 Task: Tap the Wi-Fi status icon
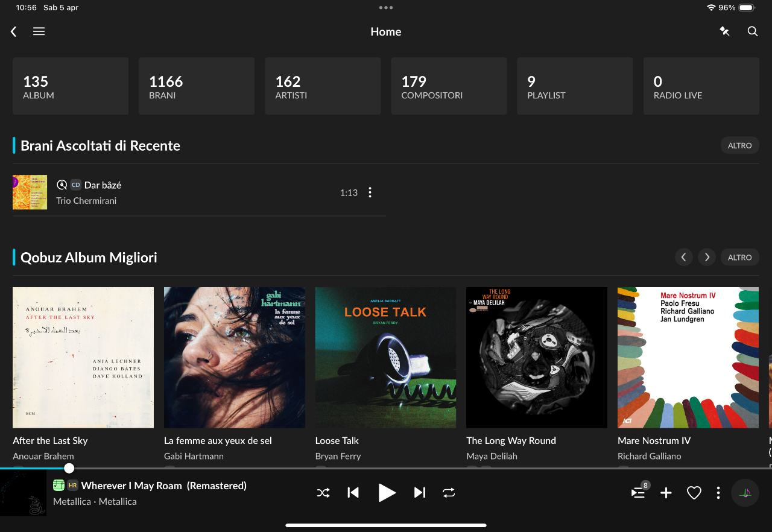[x=711, y=8]
